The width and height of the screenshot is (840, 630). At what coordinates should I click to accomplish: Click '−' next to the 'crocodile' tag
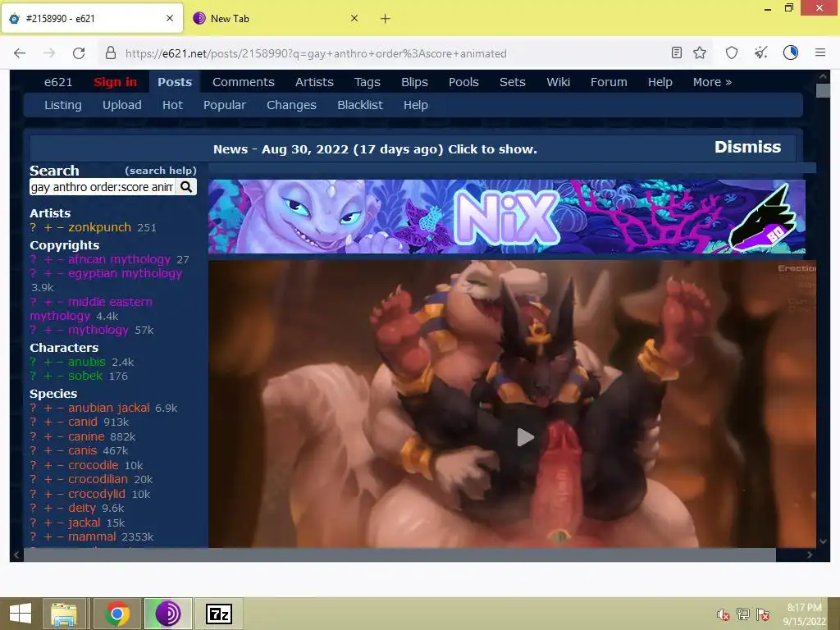[x=60, y=465]
